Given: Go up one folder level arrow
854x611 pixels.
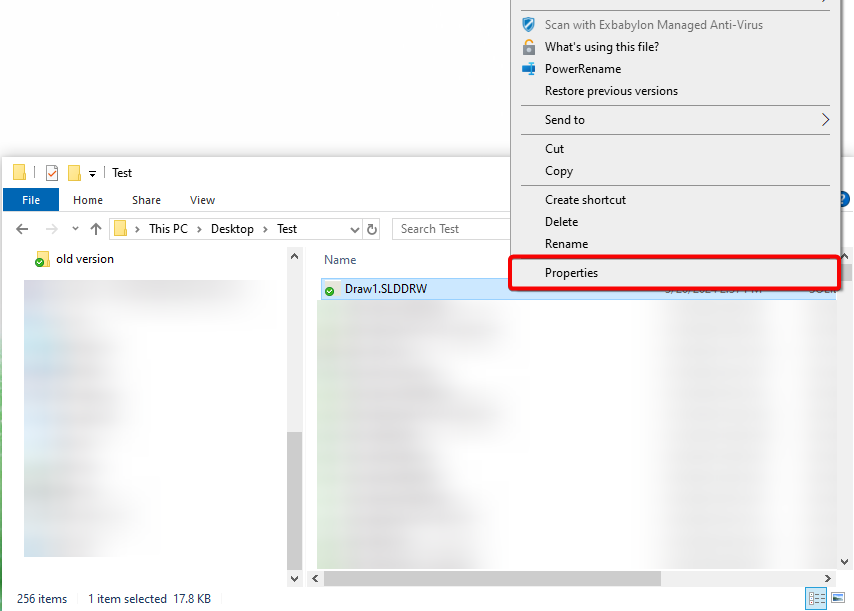Looking at the screenshot, I should coord(96,229).
